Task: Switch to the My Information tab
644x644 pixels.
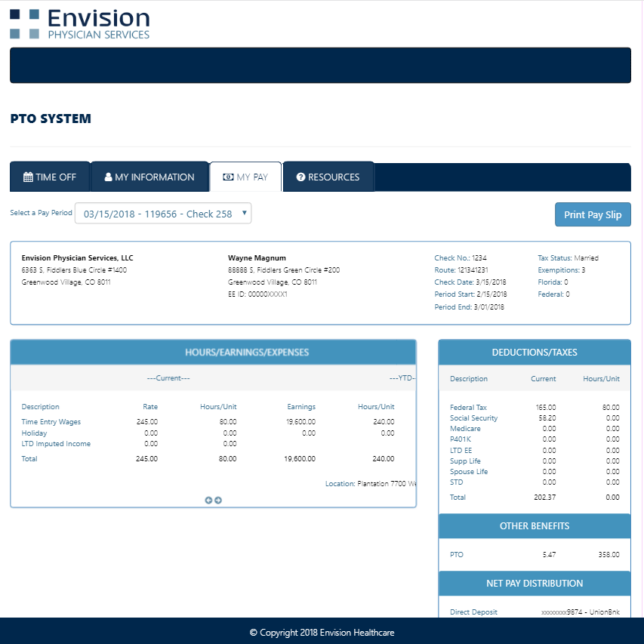Action: (149, 177)
